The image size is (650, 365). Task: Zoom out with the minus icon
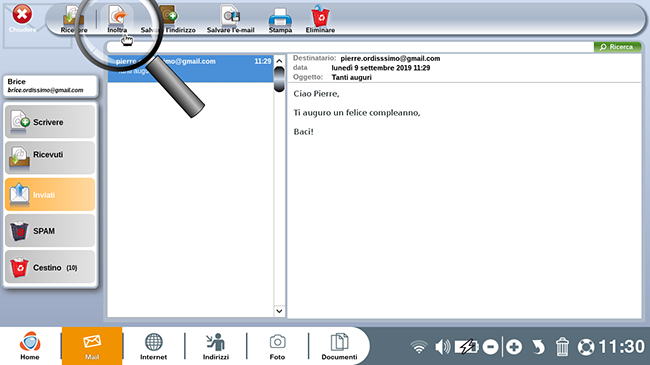(490, 347)
